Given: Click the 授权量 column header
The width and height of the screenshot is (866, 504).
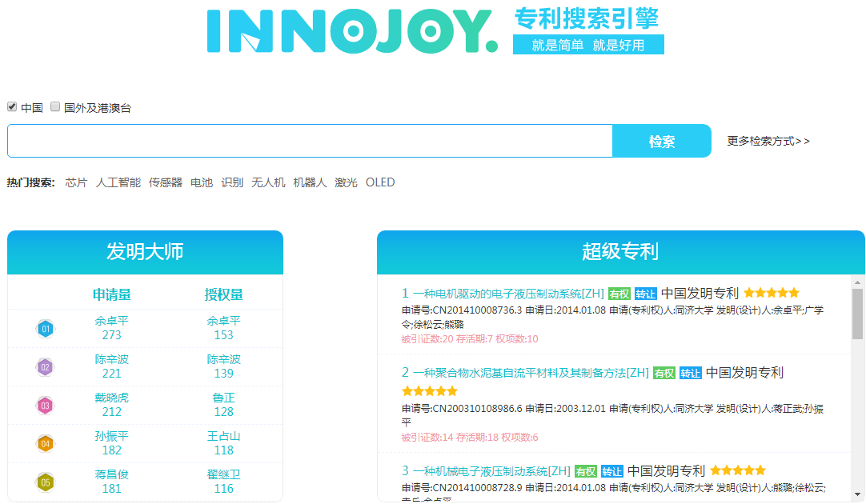Looking at the screenshot, I should 223,294.
